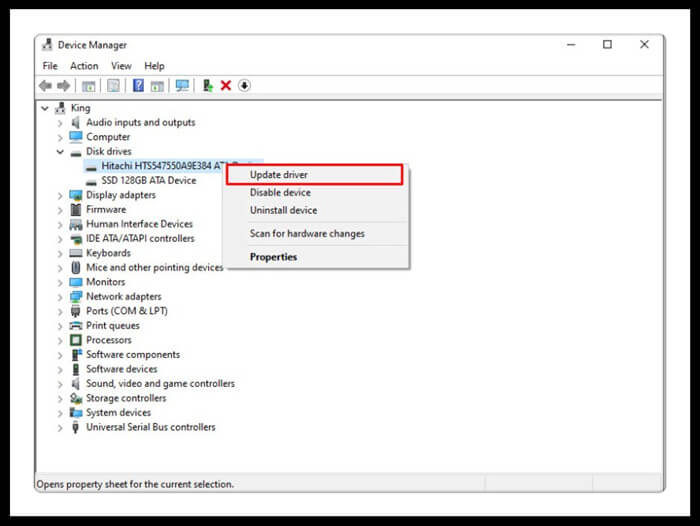Expand the Monitors chevron
Screen dimensions: 700x526
click(60, 283)
